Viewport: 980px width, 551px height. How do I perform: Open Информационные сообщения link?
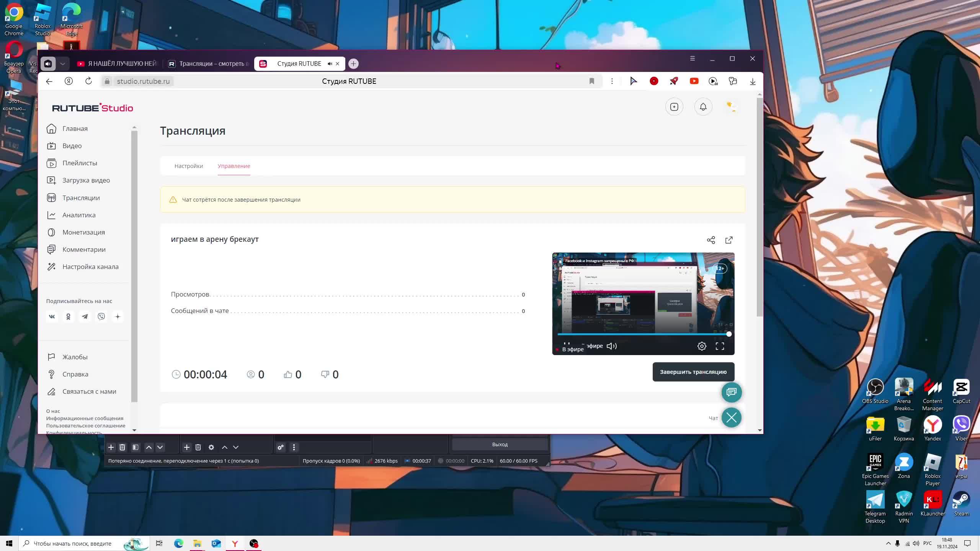click(85, 418)
